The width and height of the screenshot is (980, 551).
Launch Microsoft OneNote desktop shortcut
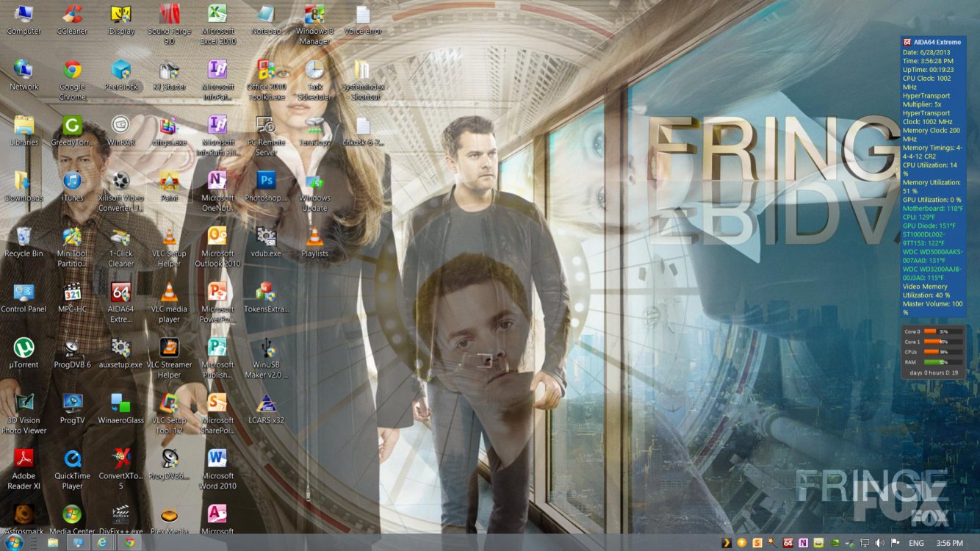pos(217,192)
